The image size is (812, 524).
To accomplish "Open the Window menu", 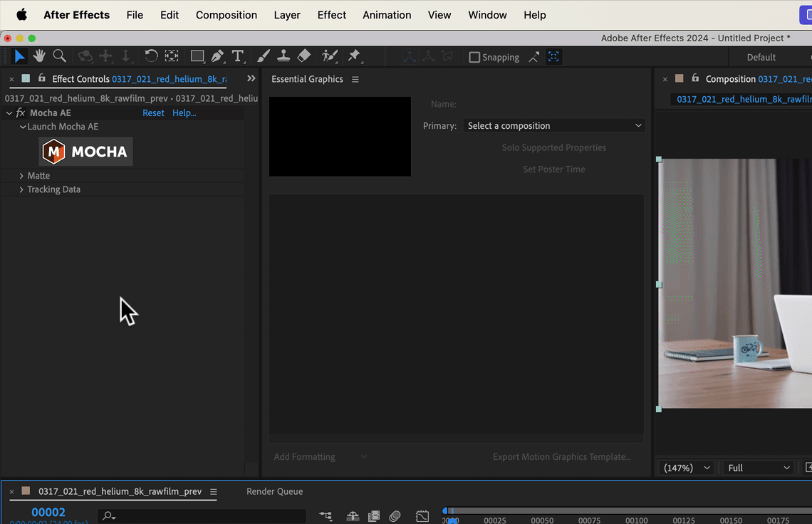I will click(487, 15).
